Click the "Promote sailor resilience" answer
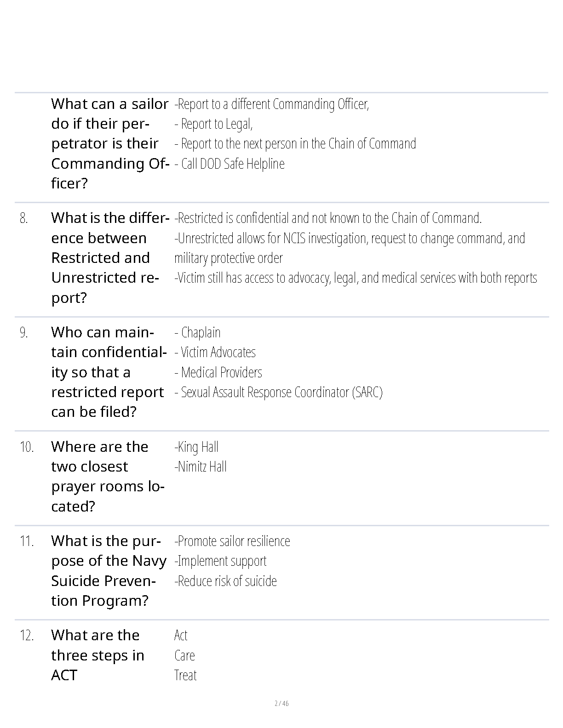 click(233, 541)
